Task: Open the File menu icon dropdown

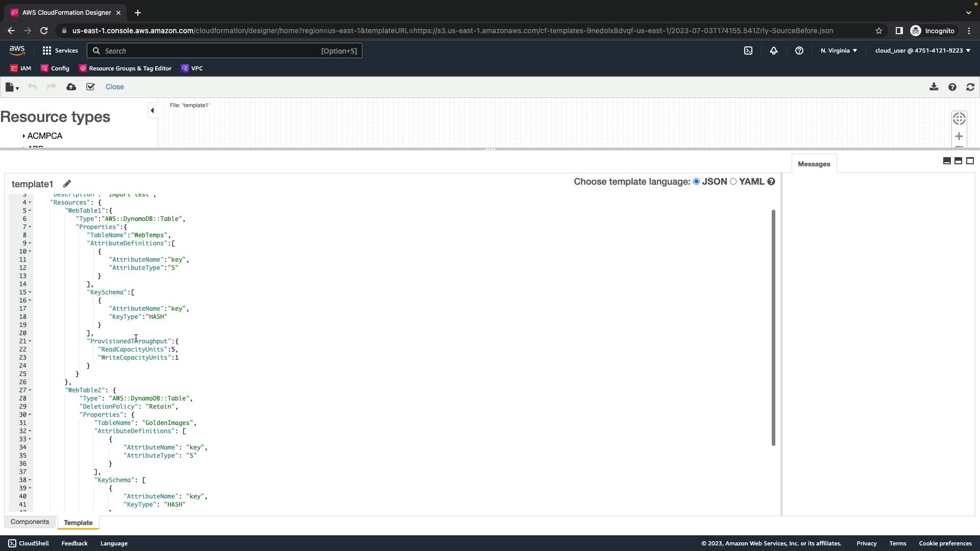Action: point(12,87)
